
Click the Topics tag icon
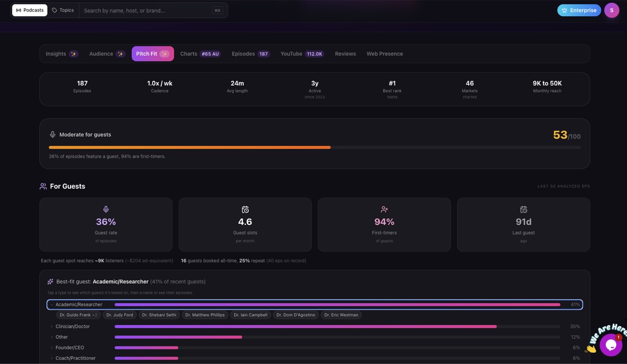coord(54,10)
